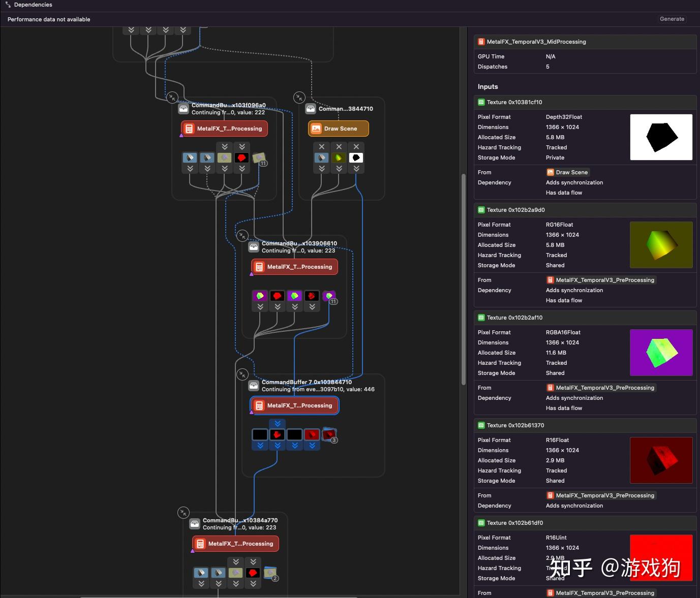Click the Draw Scene source chip in inputs
Viewport: 700px width, 598px height.
[x=567, y=172]
